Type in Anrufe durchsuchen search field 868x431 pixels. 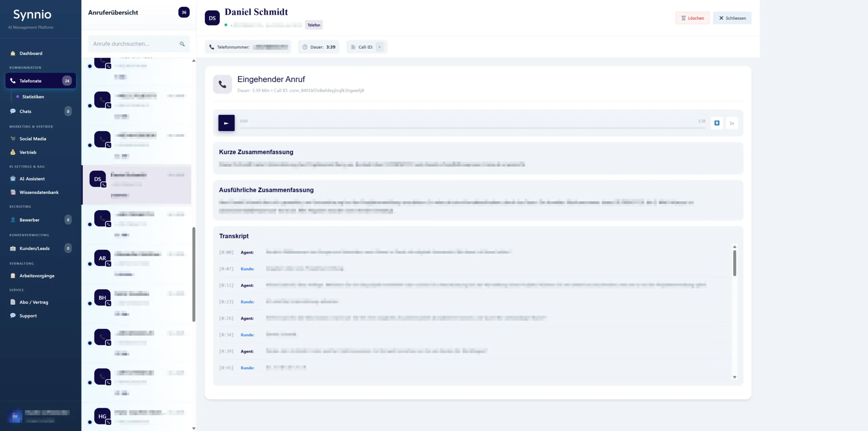tap(134, 44)
